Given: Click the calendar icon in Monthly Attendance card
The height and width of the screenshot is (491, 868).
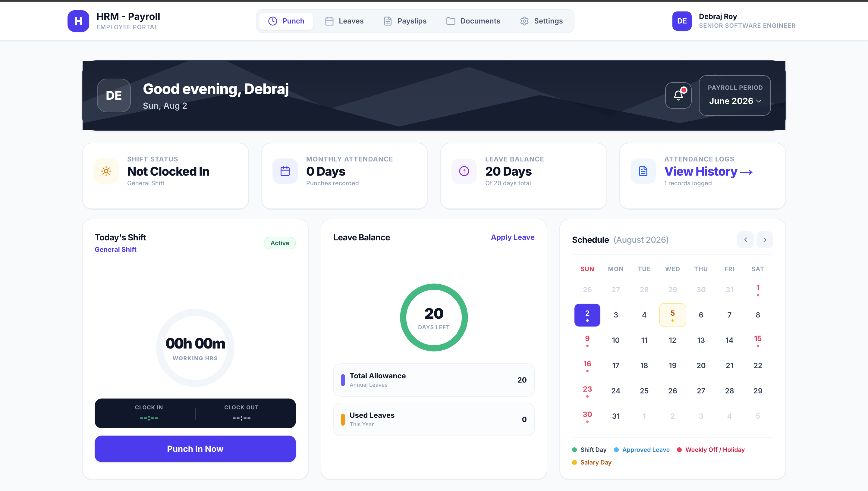Looking at the screenshot, I should [285, 171].
